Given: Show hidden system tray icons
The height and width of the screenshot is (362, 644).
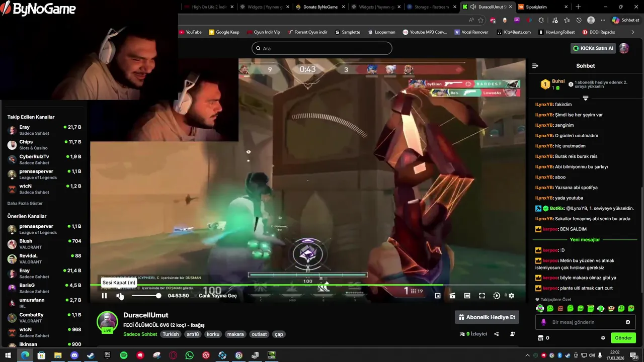Looking at the screenshot, I should click(527, 355).
